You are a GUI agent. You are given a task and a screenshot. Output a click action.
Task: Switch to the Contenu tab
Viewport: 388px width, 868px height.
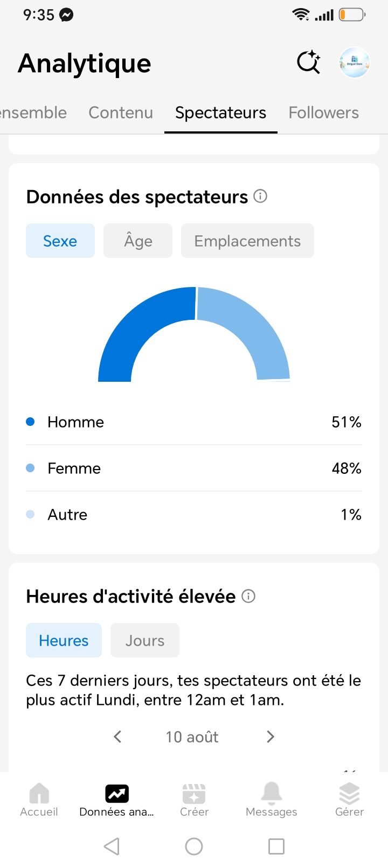click(121, 113)
